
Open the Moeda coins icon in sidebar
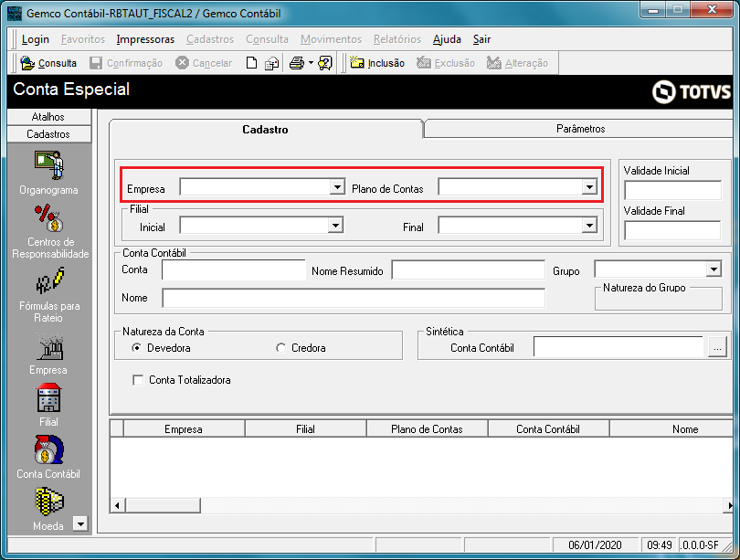pyautogui.click(x=49, y=502)
